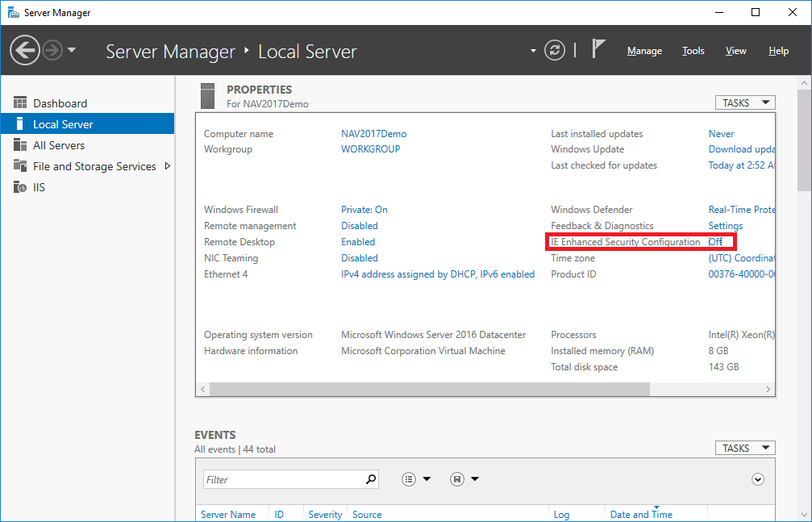Click the IIS role icon
Screen dimensions: 812x522
pos(20,186)
